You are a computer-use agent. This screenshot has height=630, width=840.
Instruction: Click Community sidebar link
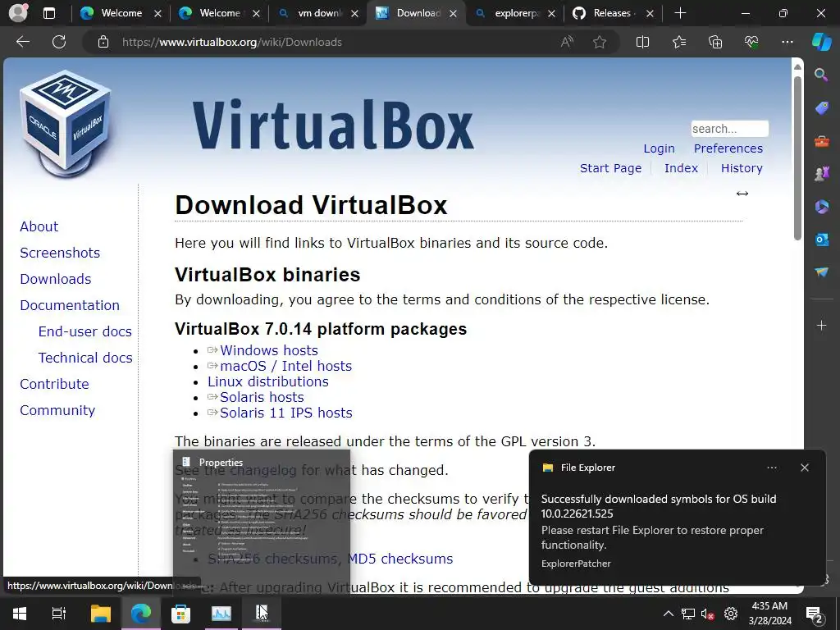click(x=57, y=410)
